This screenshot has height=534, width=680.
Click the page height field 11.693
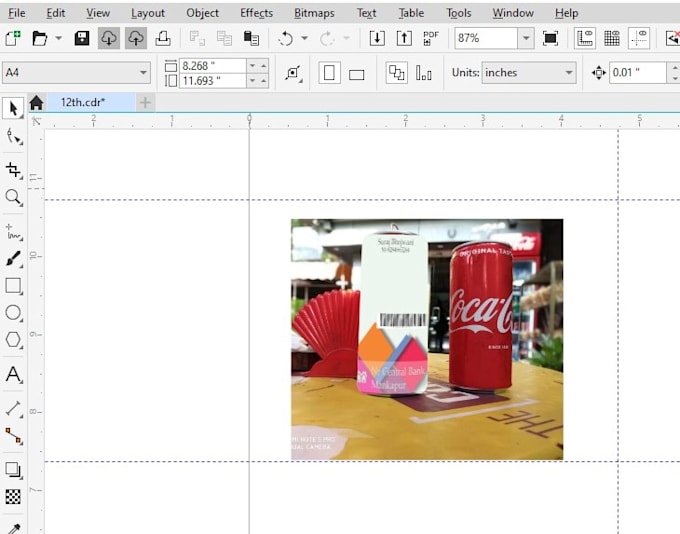coord(212,81)
